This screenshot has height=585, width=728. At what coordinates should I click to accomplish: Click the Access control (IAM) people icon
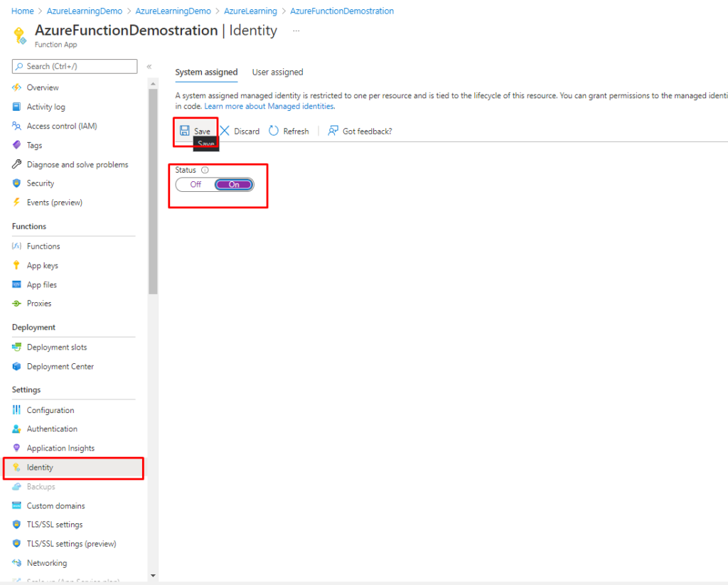[x=17, y=126]
